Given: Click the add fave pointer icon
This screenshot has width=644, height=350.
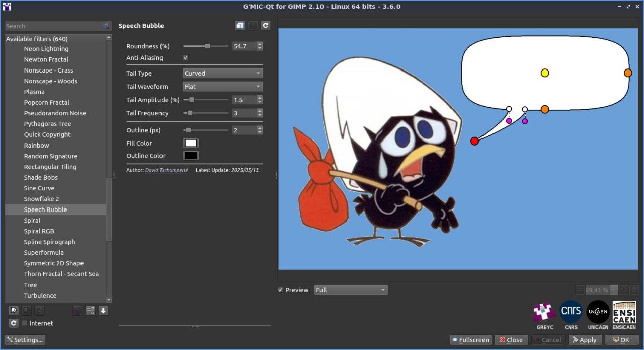Looking at the screenshot, I should (14, 311).
